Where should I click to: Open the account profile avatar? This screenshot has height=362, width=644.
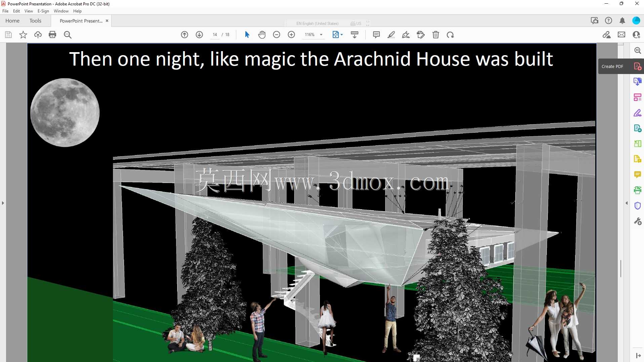636,21
